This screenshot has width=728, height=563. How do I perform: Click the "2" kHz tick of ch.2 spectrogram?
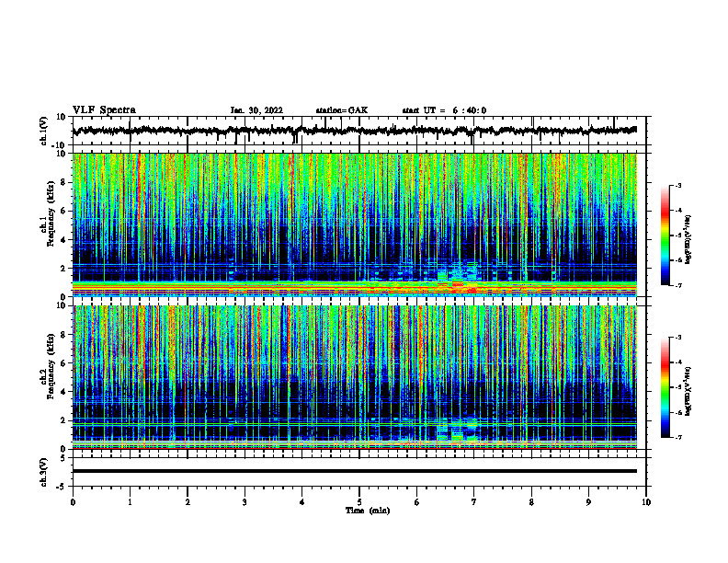point(63,420)
